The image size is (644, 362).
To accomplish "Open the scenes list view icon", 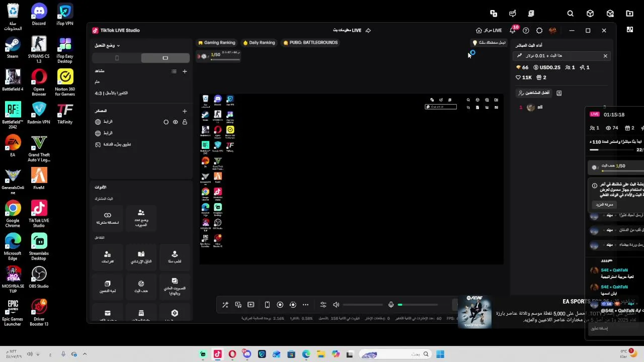I will (x=174, y=71).
